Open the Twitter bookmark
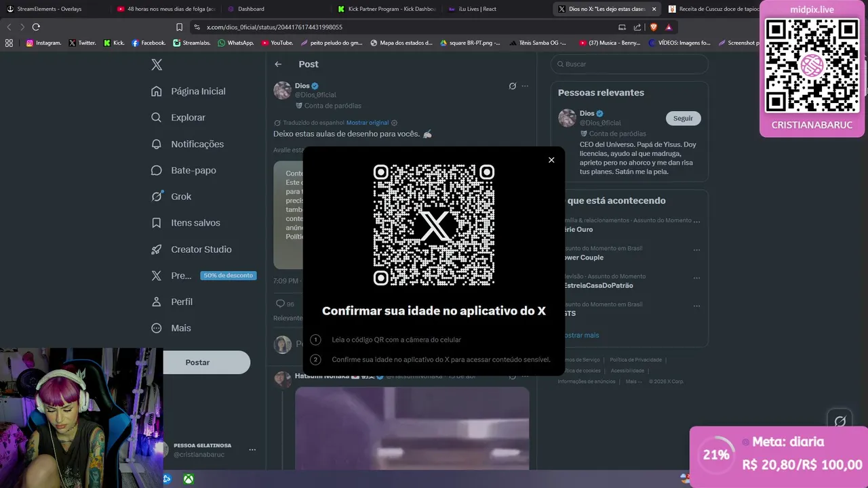Screen dimensions: 868x488 (82, 43)
